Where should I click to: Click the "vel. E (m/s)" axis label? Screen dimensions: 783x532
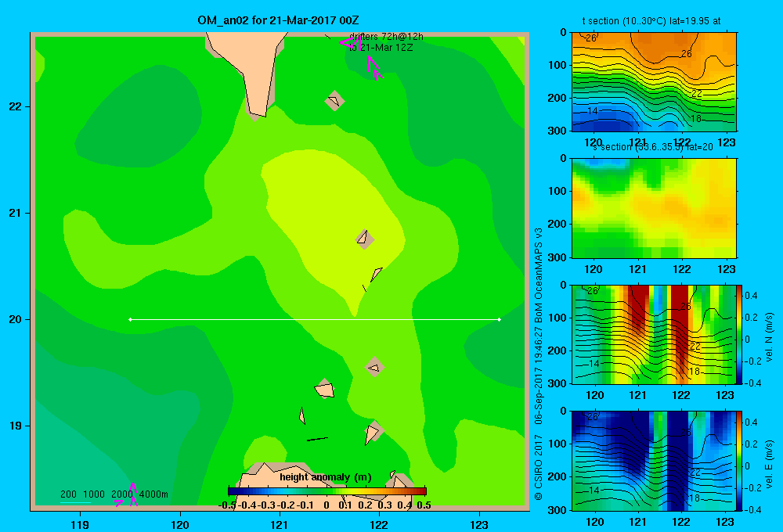(770, 464)
